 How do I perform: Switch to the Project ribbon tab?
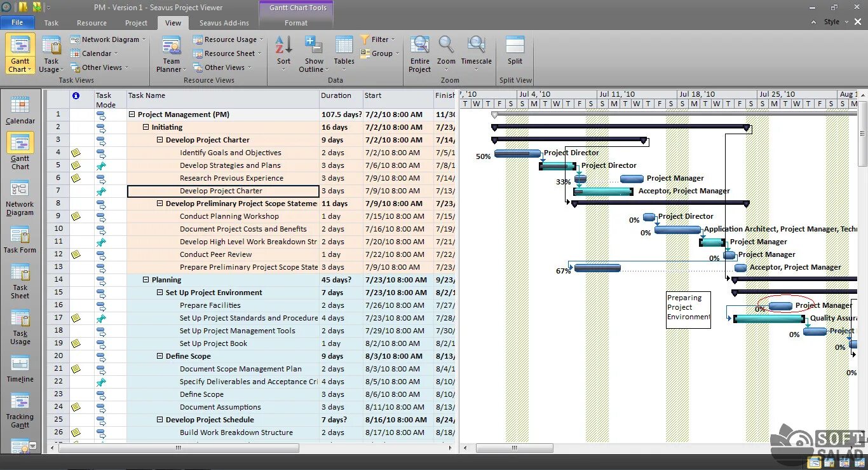(136, 23)
